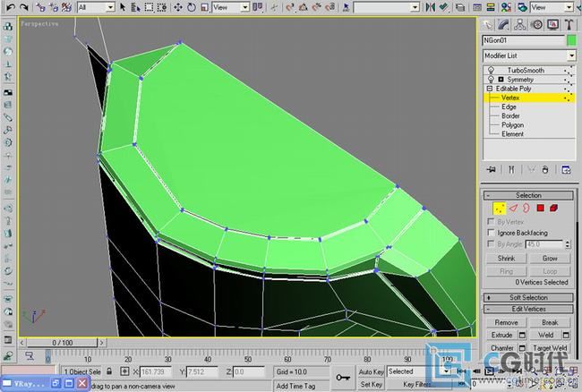Screen dimensions: 582x392
Task: Click the Polygon selection square icon
Action: (x=541, y=208)
